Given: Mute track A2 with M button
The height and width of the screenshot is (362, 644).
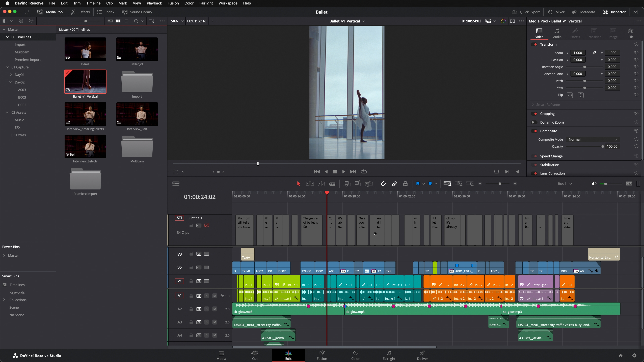Looking at the screenshot, I should (214, 309).
